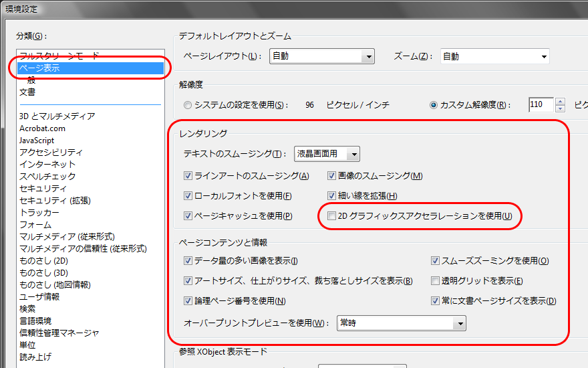The width and height of the screenshot is (588, 368).
Task: Toggle ローカルフォントを使用 checkbox
Action: pyautogui.click(x=188, y=195)
